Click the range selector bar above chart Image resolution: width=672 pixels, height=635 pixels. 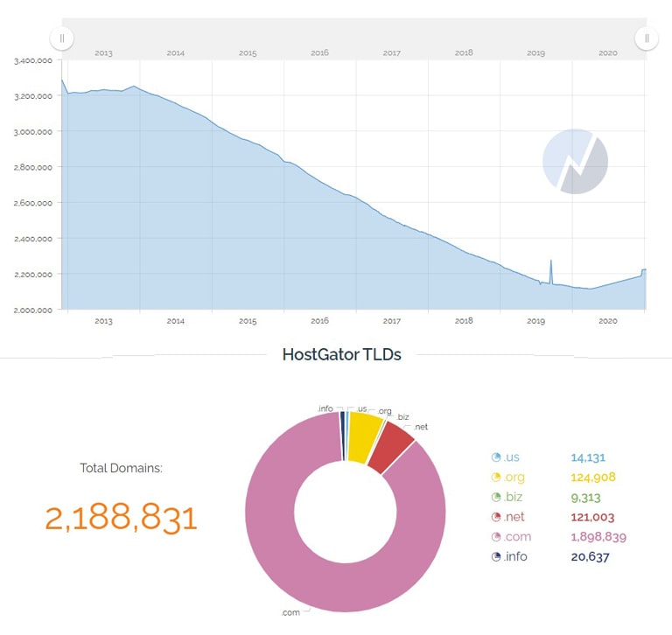(x=354, y=38)
